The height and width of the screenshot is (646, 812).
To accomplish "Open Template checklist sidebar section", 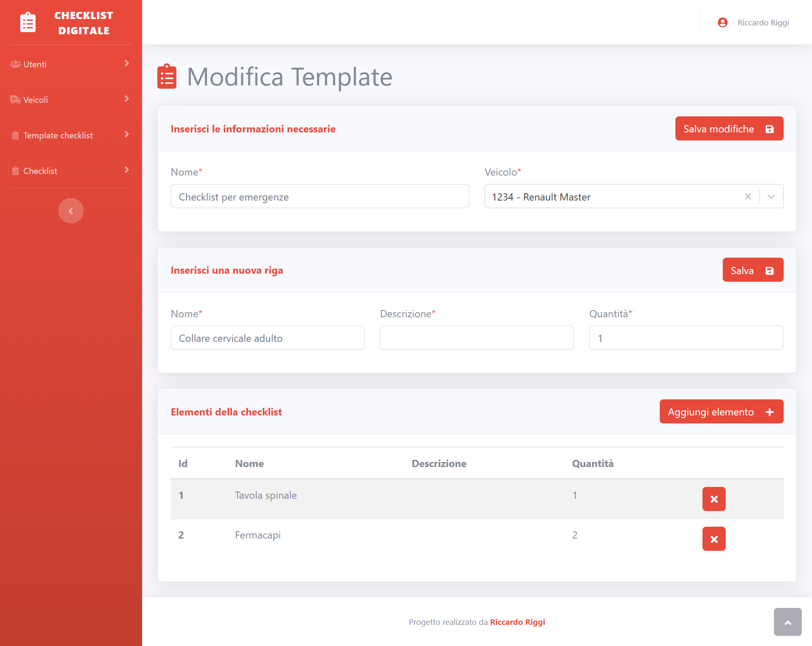I will tap(70, 135).
